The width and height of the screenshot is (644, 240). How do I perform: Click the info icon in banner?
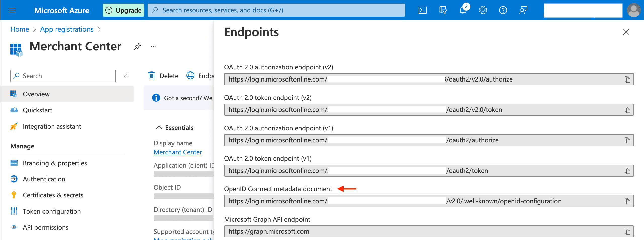[156, 98]
